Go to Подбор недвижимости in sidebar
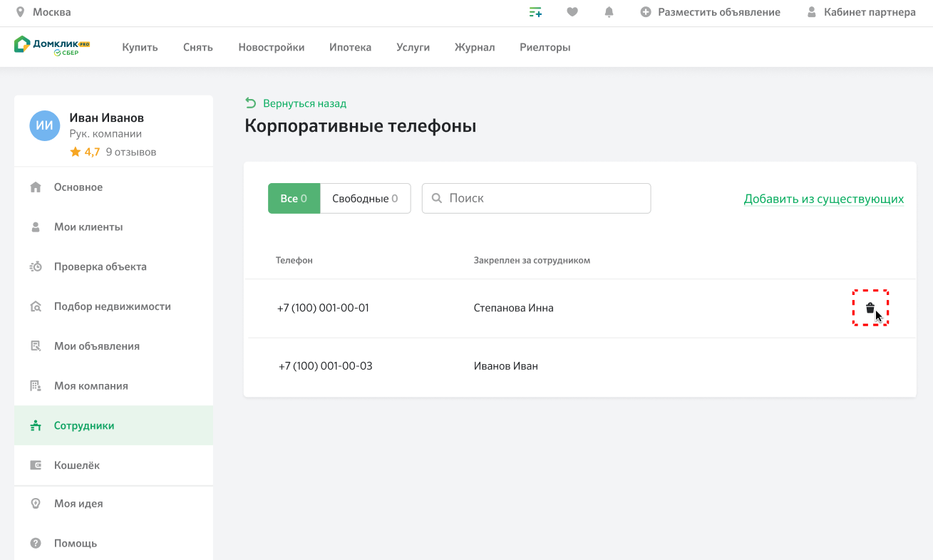Image resolution: width=933 pixels, height=560 pixels. pos(113,306)
